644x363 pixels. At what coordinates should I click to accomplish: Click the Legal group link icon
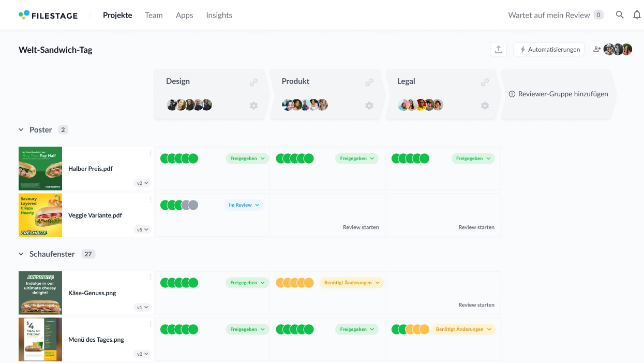coord(485,82)
